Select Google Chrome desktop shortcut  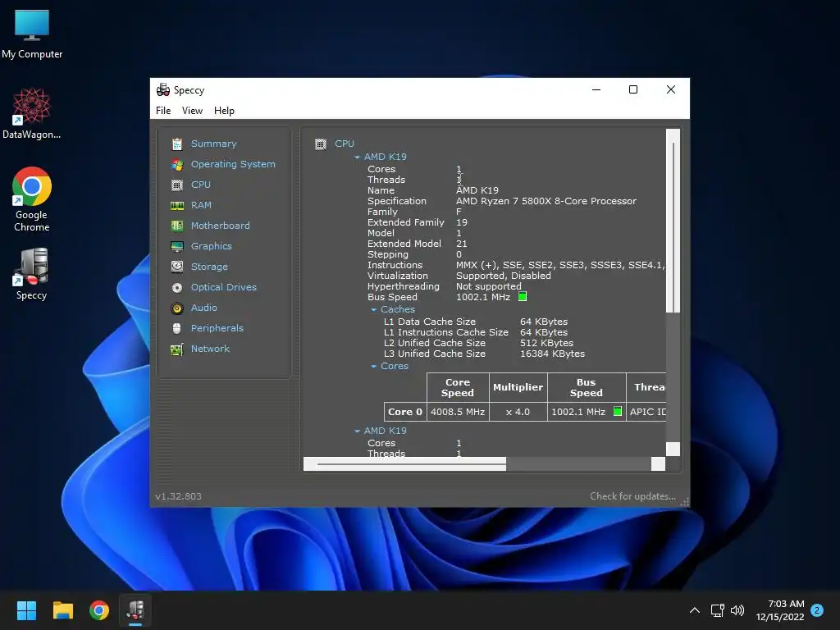(32, 199)
